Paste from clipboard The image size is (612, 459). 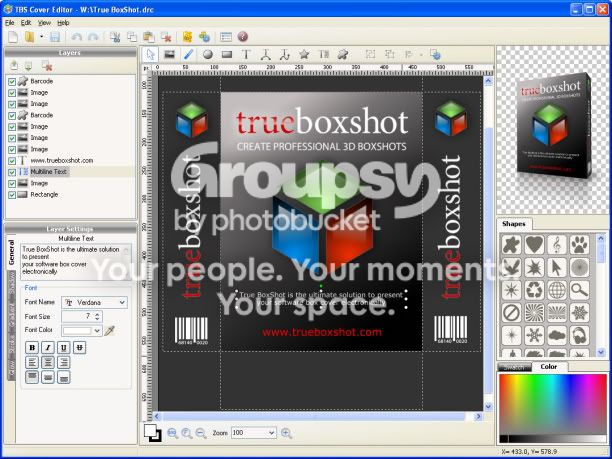pos(149,37)
